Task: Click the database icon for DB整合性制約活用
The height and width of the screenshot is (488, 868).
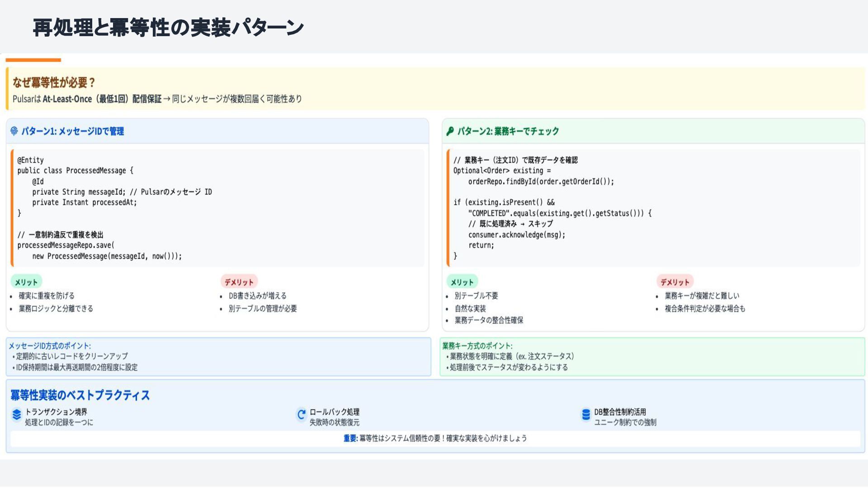Action: coord(586,414)
